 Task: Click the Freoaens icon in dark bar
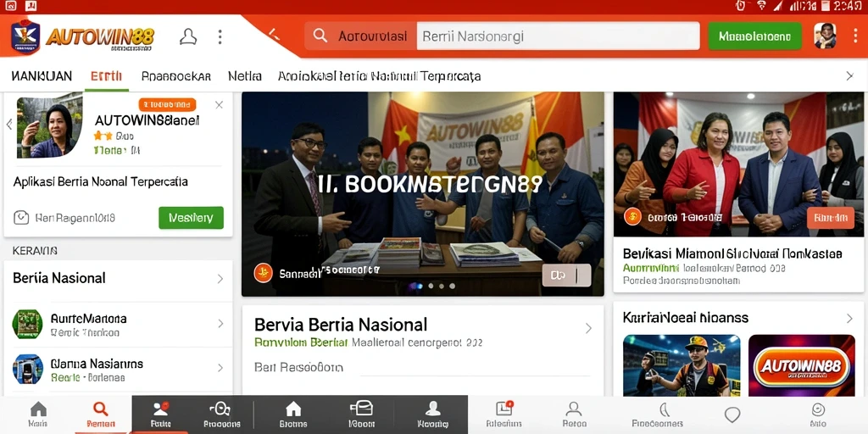click(x=220, y=409)
